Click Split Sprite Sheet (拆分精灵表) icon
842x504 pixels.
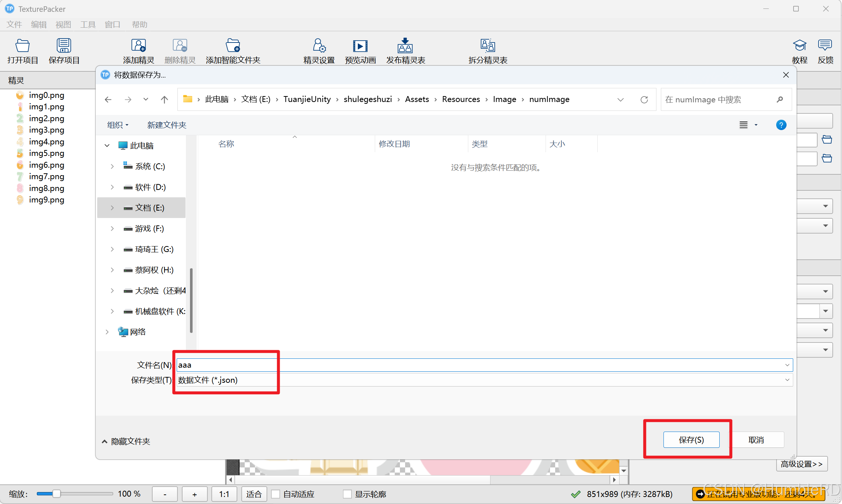point(488,46)
